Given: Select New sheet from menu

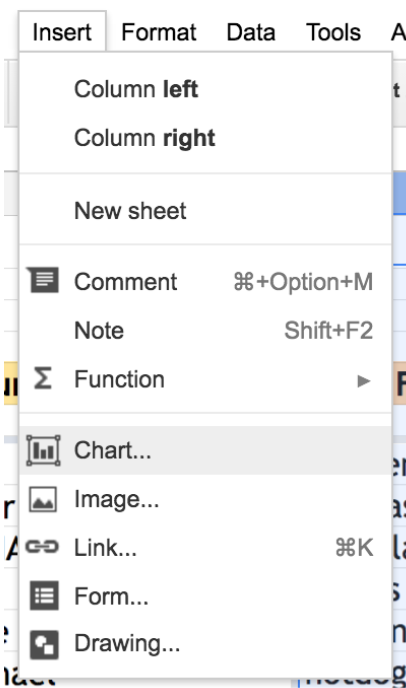Looking at the screenshot, I should pos(205,211).
